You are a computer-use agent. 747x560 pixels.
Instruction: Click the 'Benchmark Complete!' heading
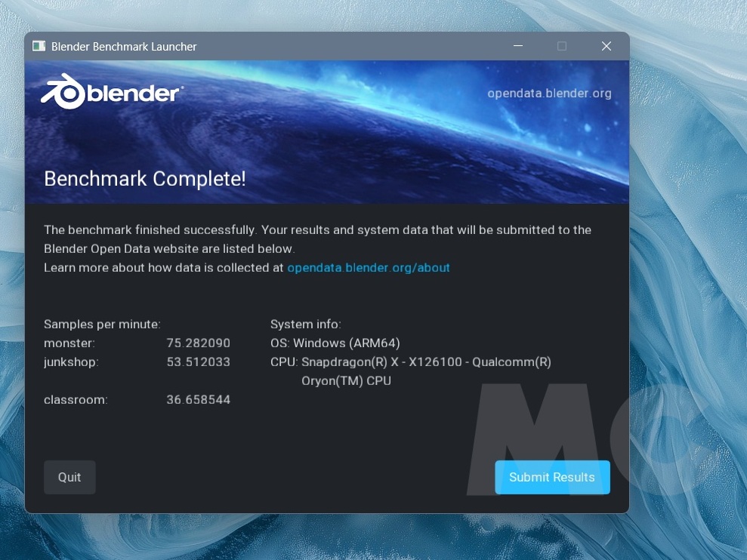tap(145, 179)
